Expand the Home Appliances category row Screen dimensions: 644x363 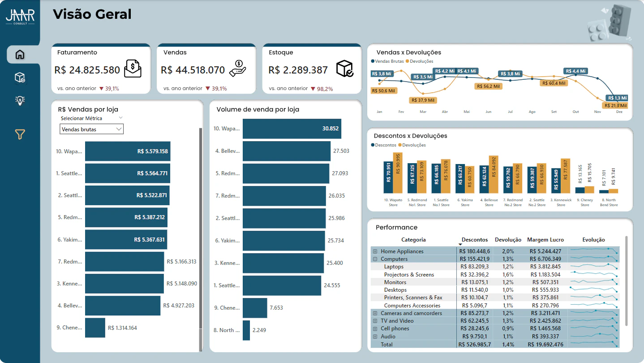pyautogui.click(x=375, y=251)
